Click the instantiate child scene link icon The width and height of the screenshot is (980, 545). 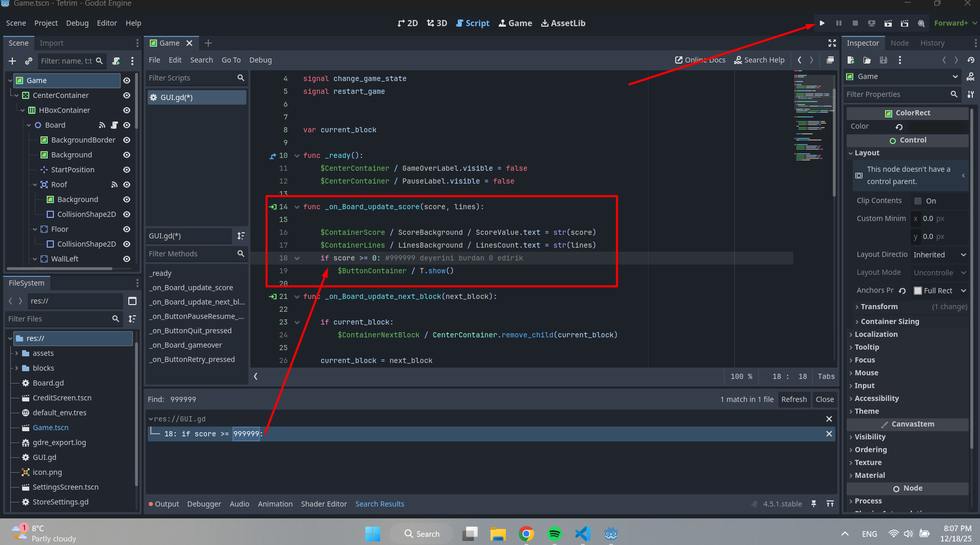(29, 61)
